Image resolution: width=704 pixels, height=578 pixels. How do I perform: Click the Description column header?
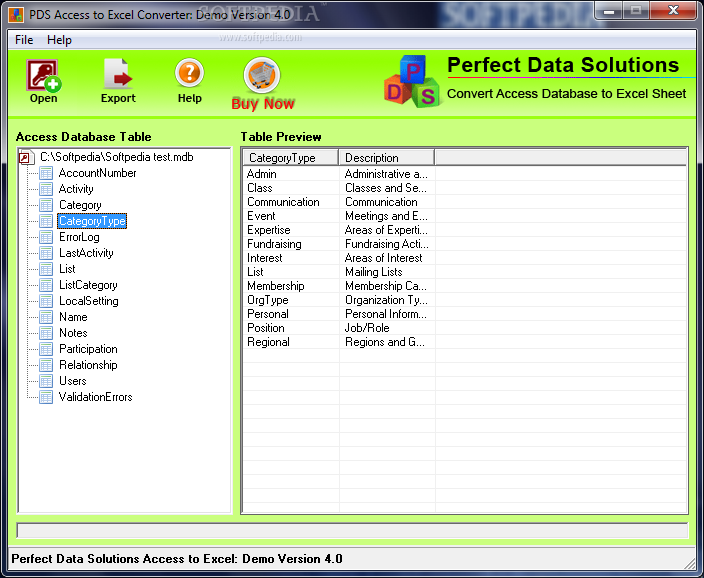tap(387, 158)
